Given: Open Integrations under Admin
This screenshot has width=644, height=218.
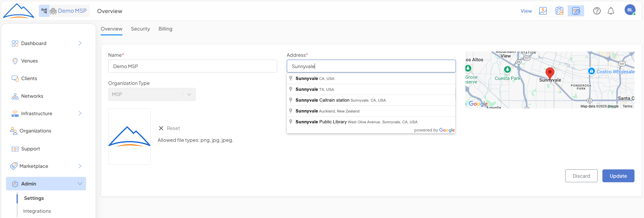Looking at the screenshot, I should (37, 211).
